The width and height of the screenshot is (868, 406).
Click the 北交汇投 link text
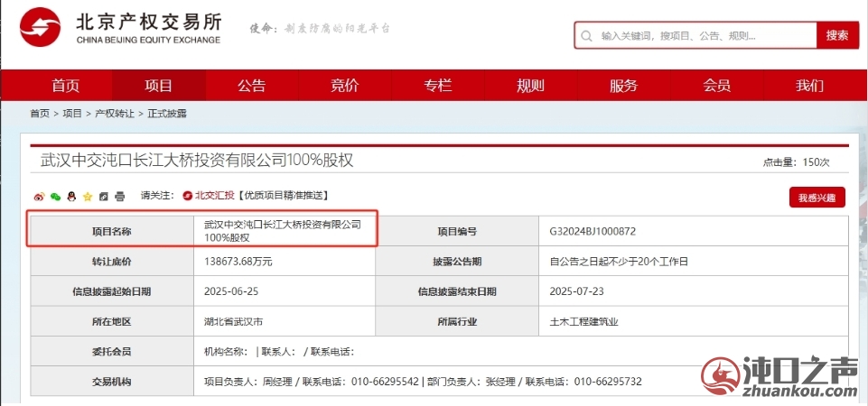tap(215, 195)
